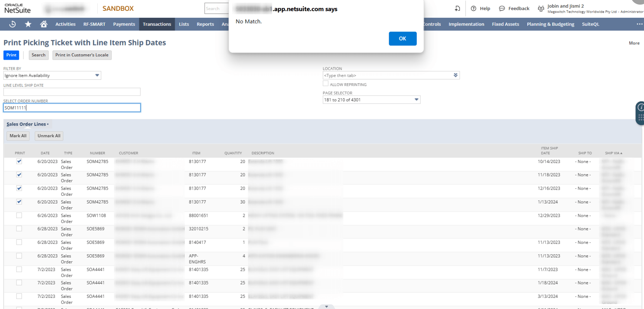Screen dimensions: 644x309
Task: Open the Activities menu
Action: point(65,24)
